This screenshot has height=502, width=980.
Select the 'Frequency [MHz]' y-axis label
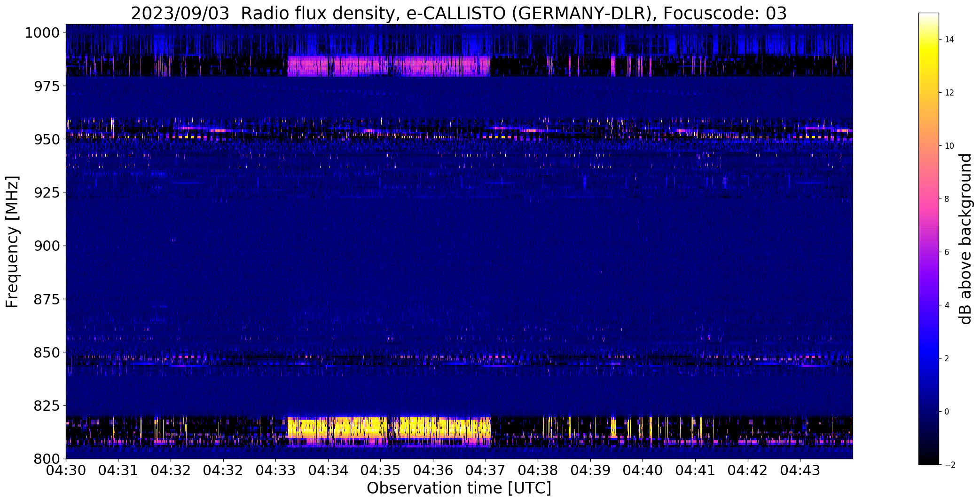(12, 242)
